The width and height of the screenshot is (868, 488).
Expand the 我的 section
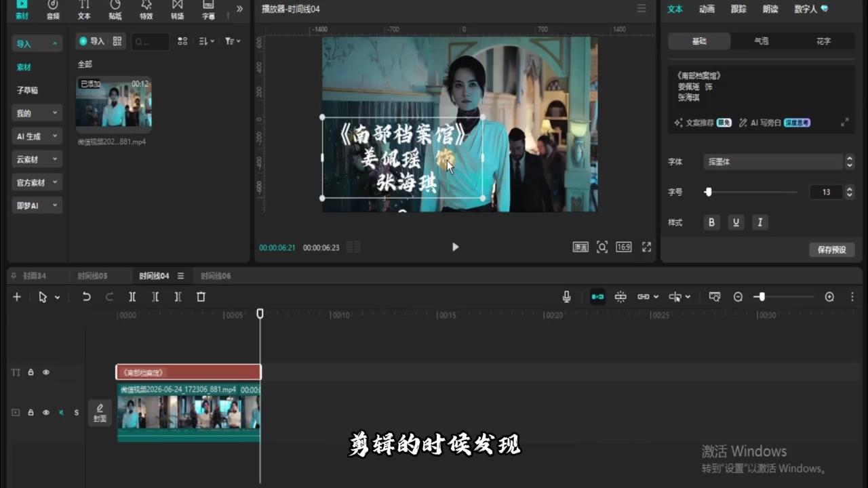37,113
